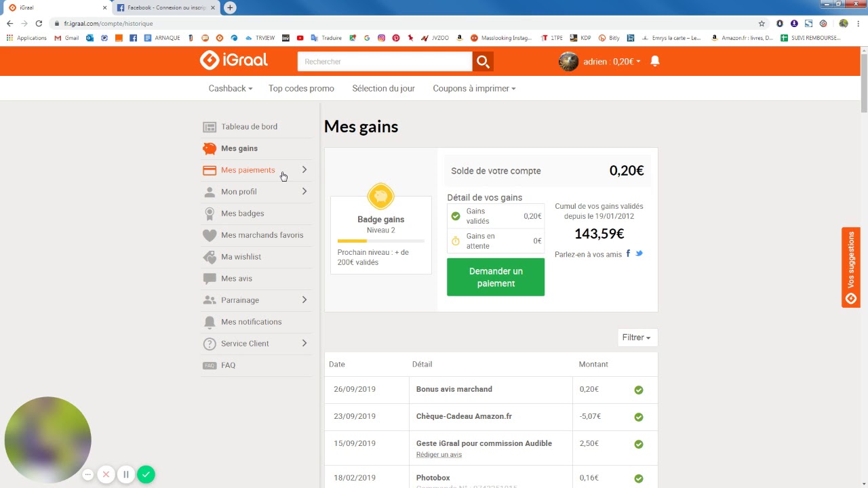Click the Rédiger un avis link
The width and height of the screenshot is (868, 488).
point(439,455)
